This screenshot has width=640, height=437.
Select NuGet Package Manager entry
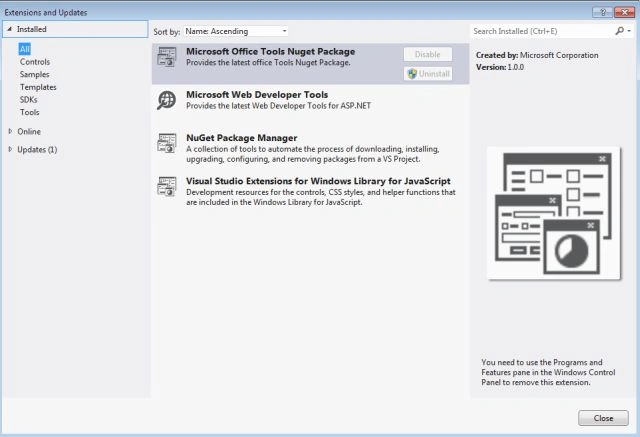click(x=310, y=148)
